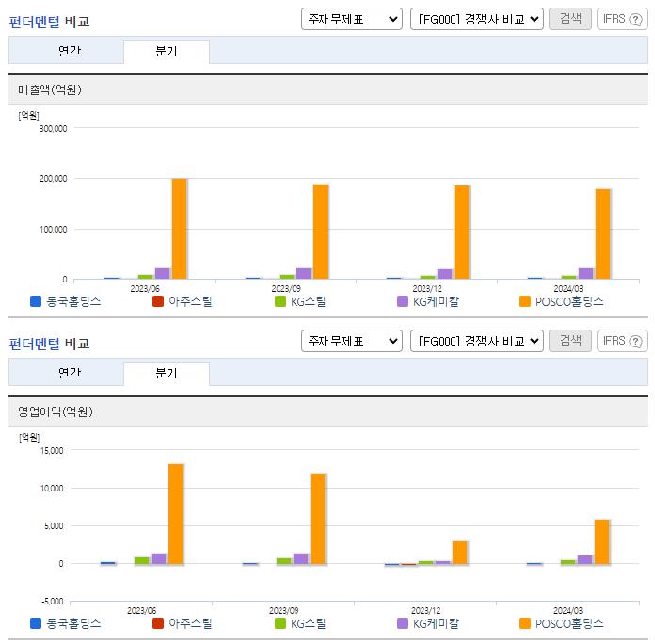Click KG스틸 green legend swatch in profit chart
The height and width of the screenshot is (644, 655).
click(x=280, y=623)
